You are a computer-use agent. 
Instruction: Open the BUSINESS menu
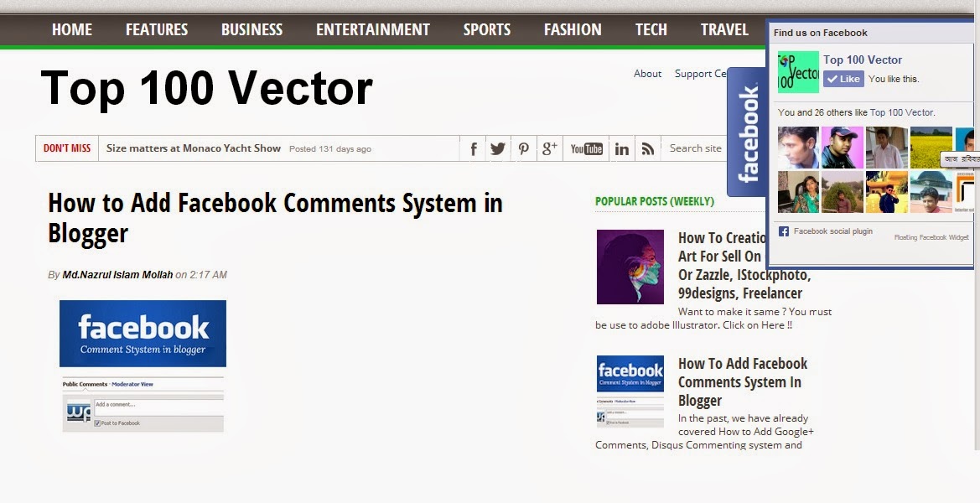[251, 29]
